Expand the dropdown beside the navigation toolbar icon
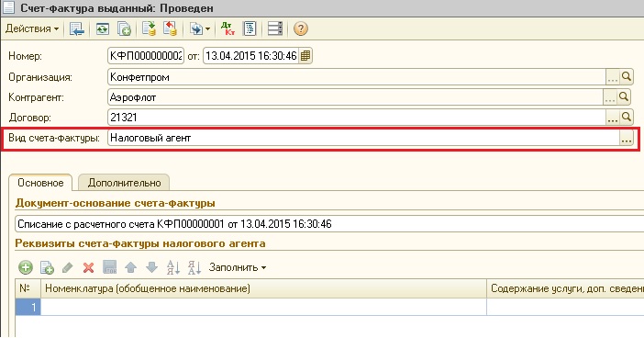The image size is (644, 338). click(x=207, y=28)
